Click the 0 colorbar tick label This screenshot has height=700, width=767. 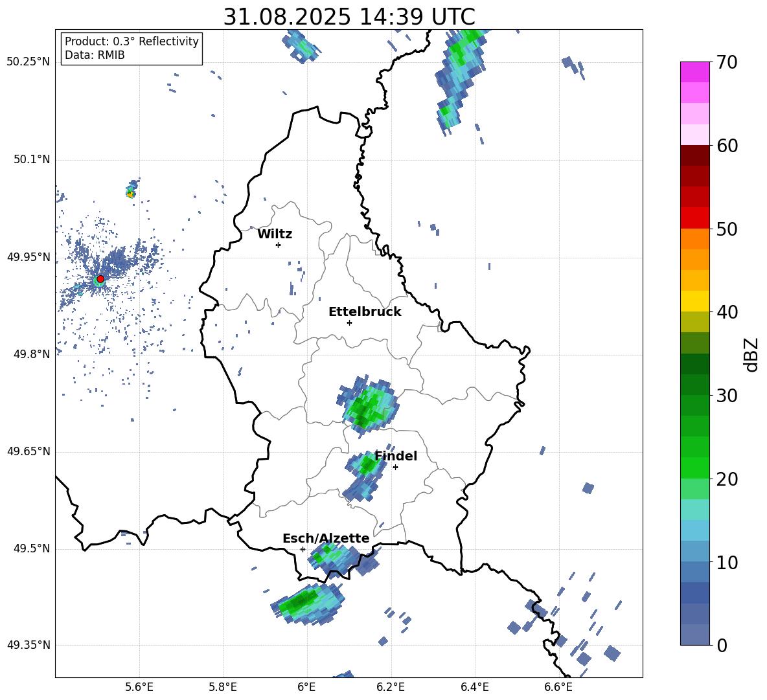pos(722,646)
